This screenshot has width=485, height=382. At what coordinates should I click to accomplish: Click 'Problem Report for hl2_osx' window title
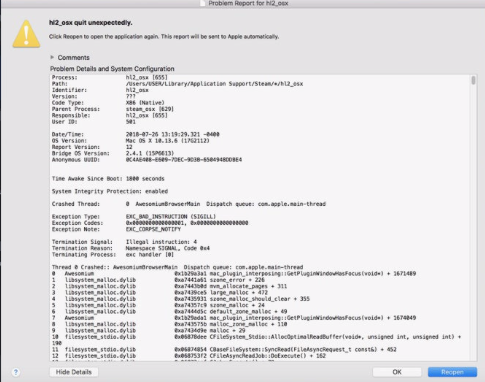click(248, 3)
